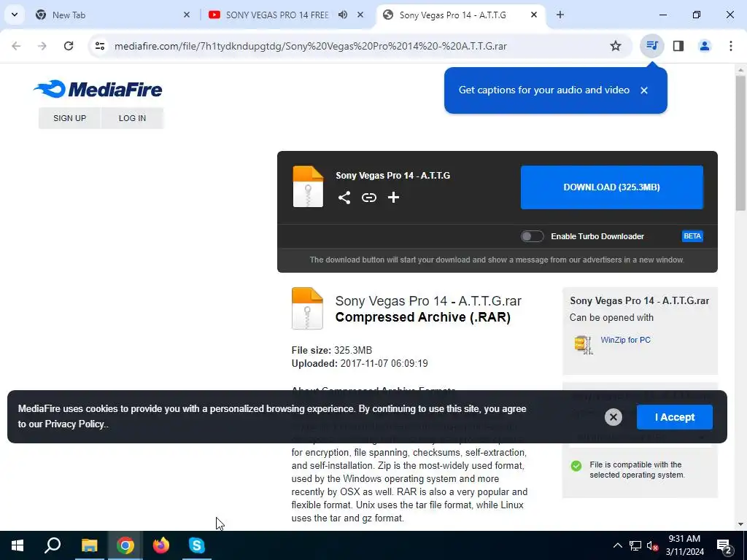Click the clock showing 9:31 AM

(x=684, y=539)
